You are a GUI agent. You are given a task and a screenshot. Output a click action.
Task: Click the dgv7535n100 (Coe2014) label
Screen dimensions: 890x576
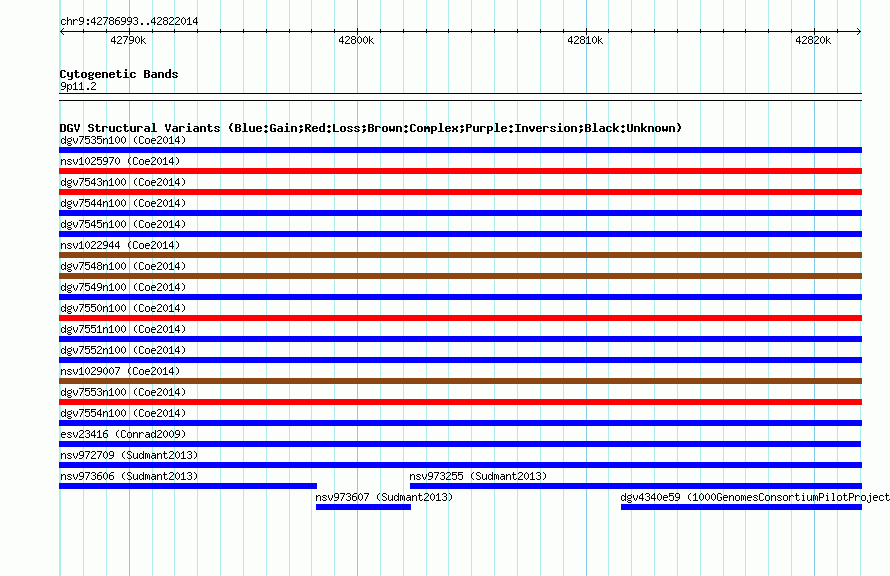coord(123,140)
